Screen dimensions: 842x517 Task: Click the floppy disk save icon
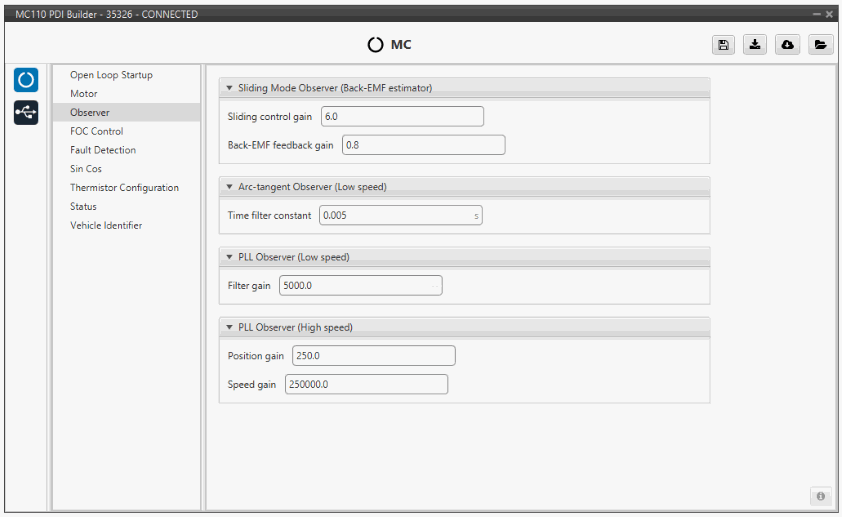(722, 45)
